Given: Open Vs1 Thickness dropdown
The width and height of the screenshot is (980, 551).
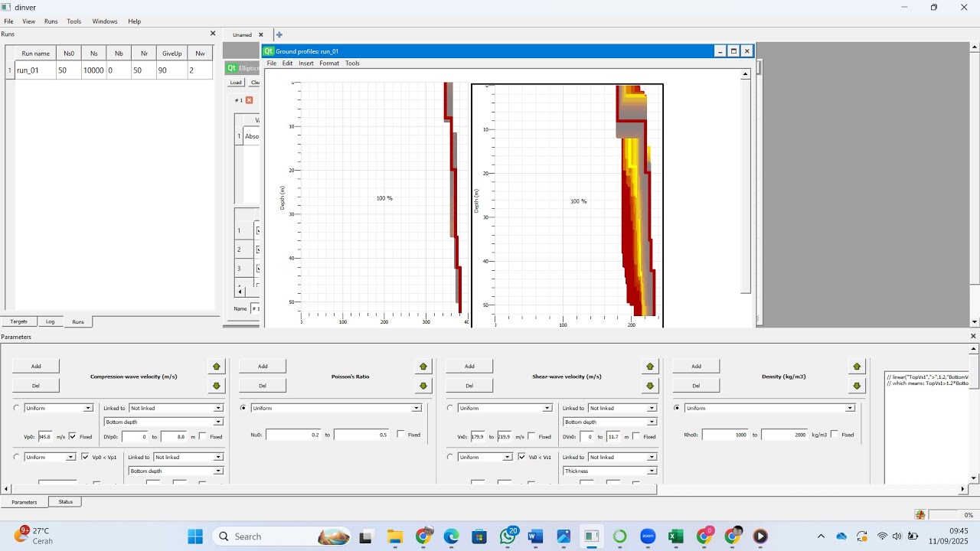Looking at the screenshot, I should 610,471.
